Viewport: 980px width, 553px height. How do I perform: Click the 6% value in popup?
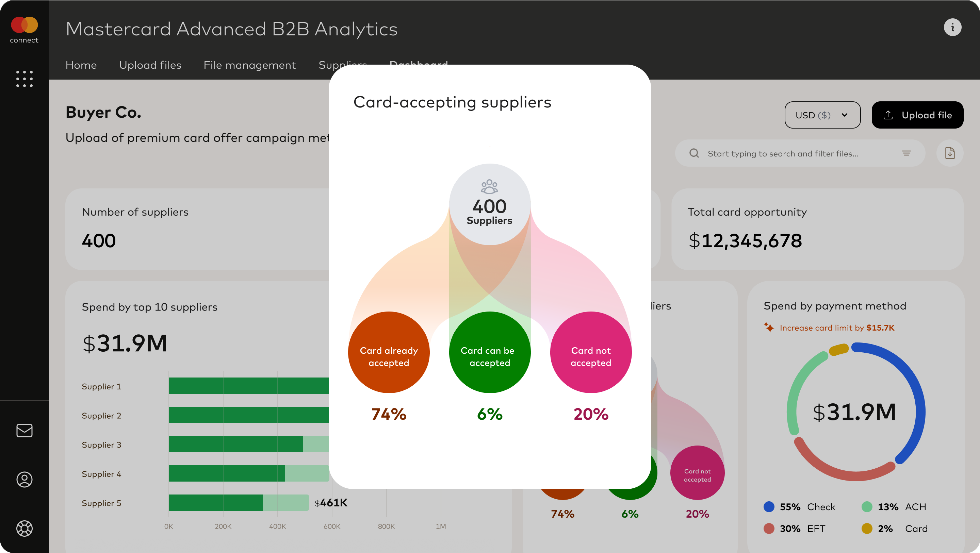pos(490,414)
